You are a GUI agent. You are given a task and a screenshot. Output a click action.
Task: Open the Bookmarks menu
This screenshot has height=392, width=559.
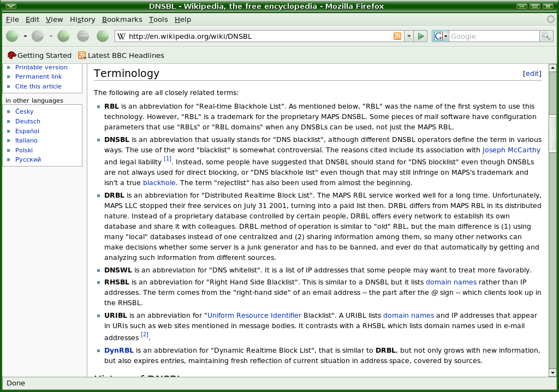tap(122, 20)
